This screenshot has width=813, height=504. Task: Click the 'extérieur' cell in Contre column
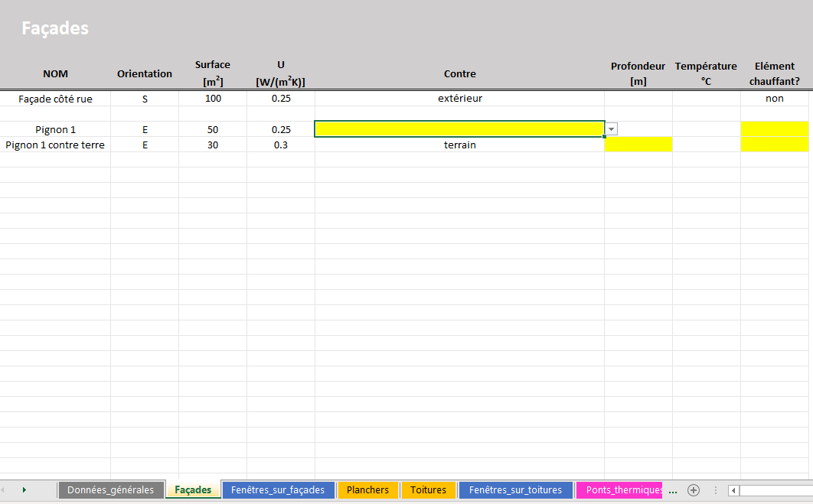coord(459,99)
